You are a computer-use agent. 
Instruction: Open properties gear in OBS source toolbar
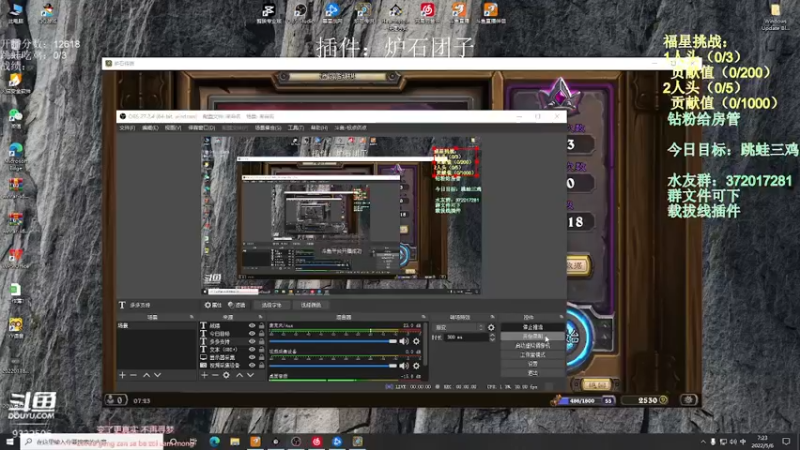pyautogui.click(x=213, y=305)
